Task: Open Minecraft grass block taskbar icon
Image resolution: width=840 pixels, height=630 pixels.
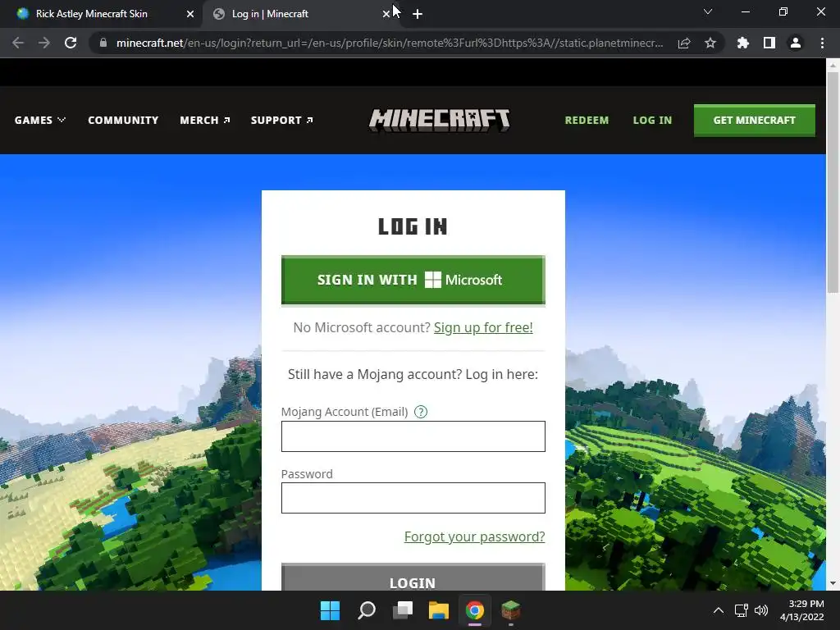Action: (510, 610)
